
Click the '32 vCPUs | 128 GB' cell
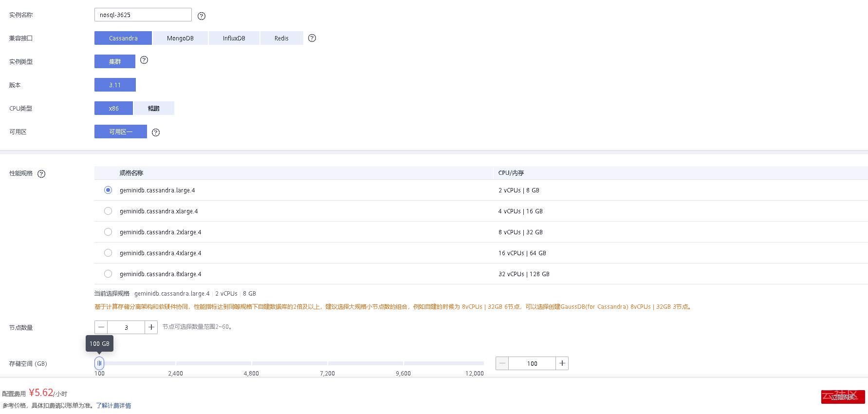524,274
